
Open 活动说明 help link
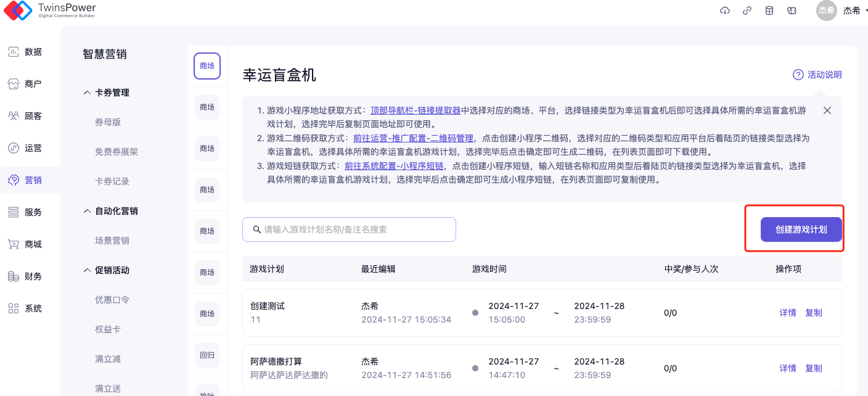point(817,75)
